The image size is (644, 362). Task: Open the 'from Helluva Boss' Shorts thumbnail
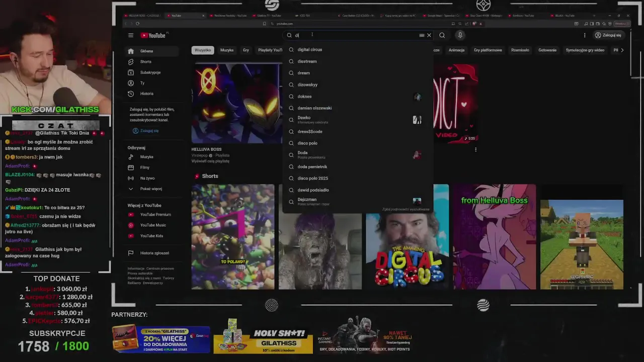coord(495,237)
